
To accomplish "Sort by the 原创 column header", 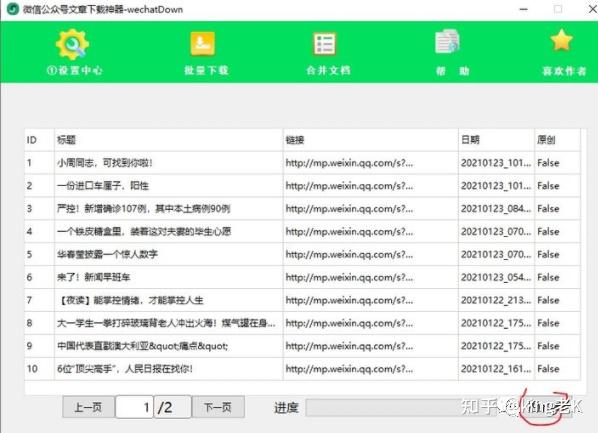I will (557, 140).
